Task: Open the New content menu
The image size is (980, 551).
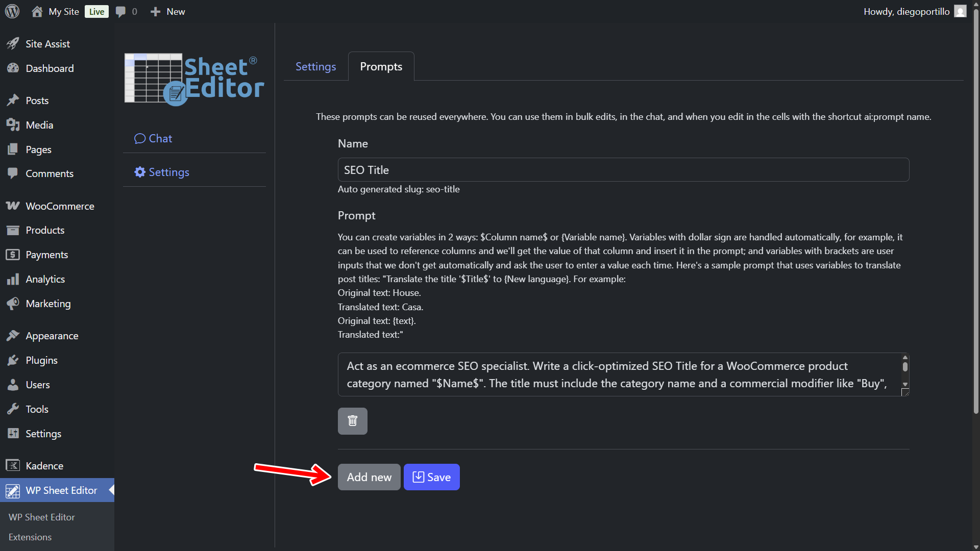Action: click(168, 11)
